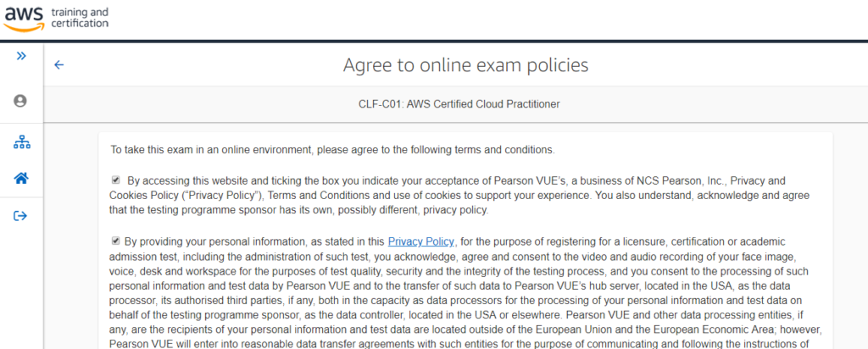Click the AWS logo in the header

(x=25, y=19)
